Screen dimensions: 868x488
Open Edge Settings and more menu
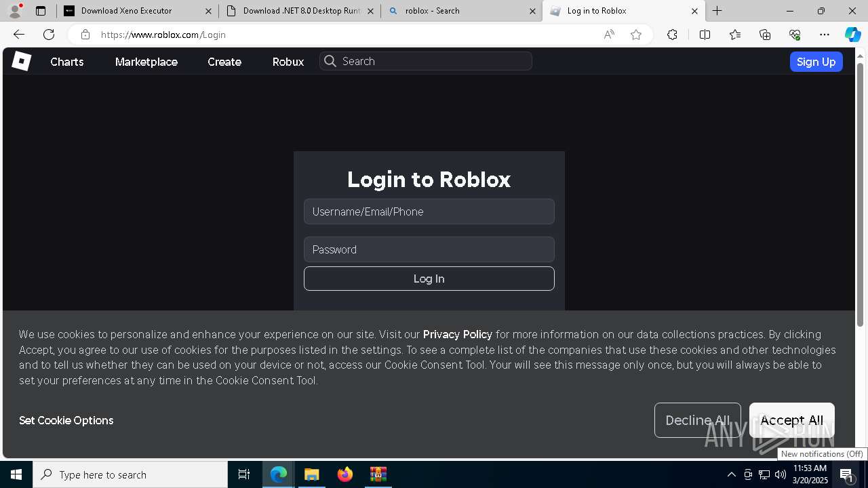pyautogui.click(x=825, y=35)
